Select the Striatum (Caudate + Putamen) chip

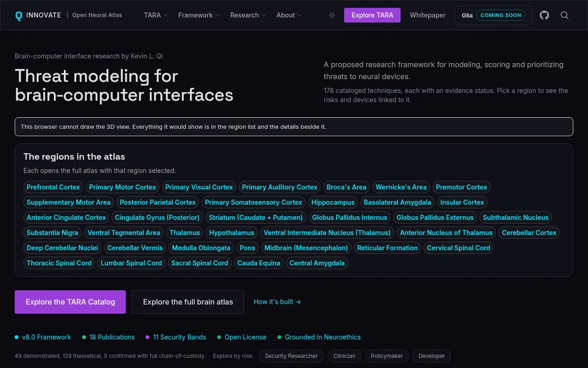click(256, 218)
